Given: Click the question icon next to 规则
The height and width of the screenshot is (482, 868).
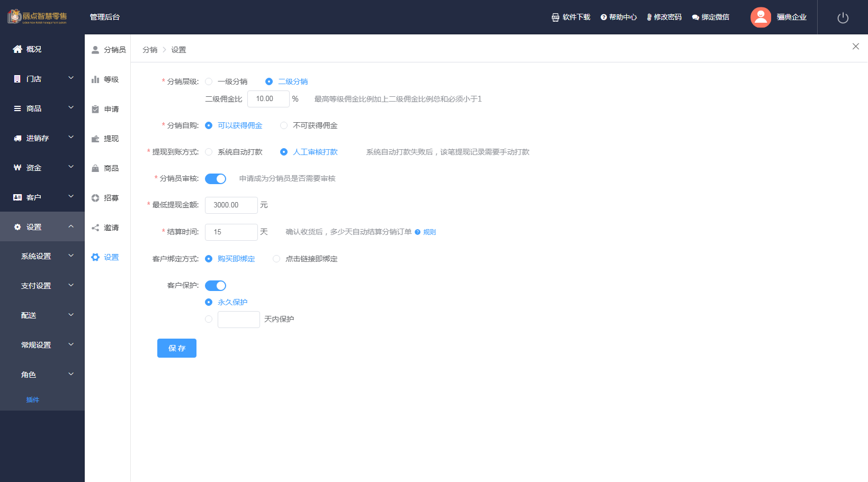Looking at the screenshot, I should (417, 232).
